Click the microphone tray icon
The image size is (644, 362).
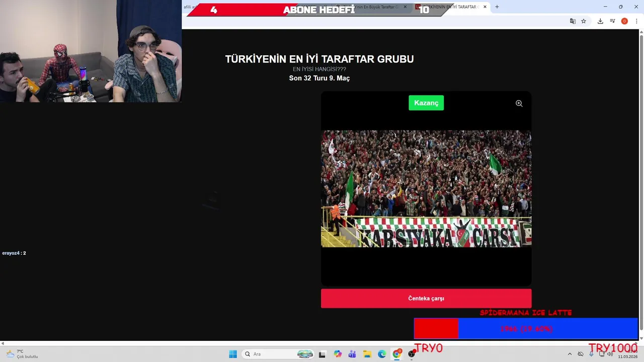(591, 354)
